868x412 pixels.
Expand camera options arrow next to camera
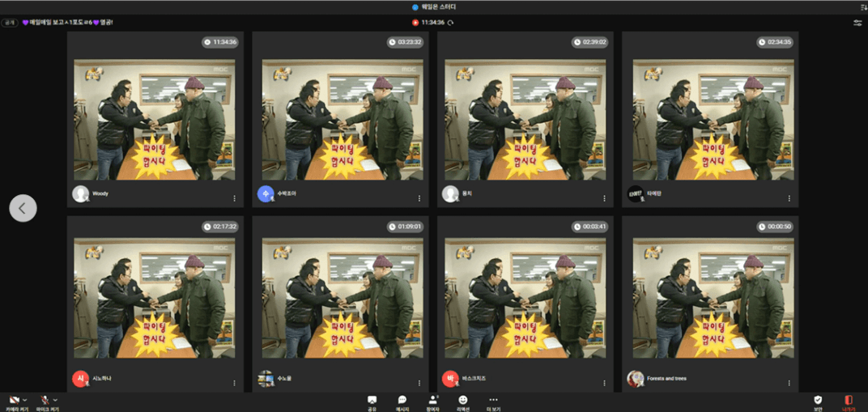25,400
